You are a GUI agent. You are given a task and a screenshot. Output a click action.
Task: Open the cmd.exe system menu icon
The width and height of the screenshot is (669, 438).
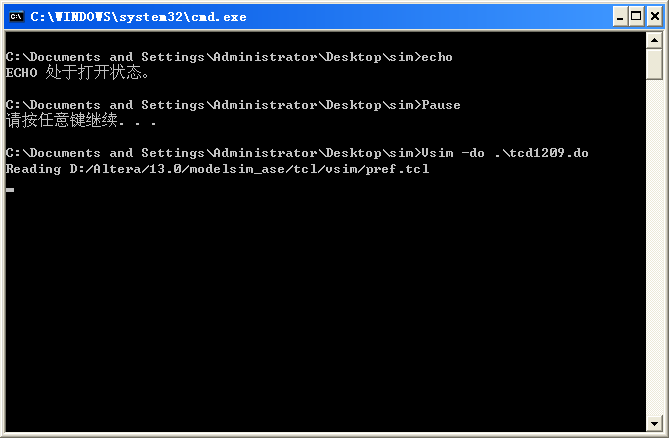(17, 17)
